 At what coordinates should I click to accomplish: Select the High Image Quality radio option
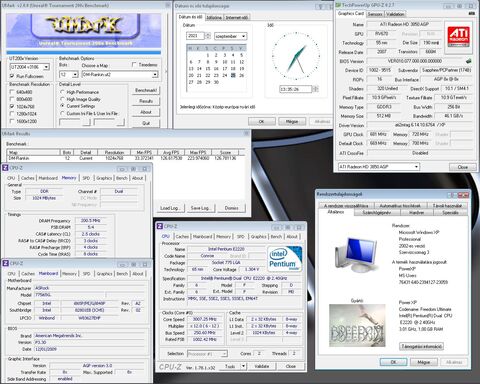pyautogui.click(x=62, y=99)
